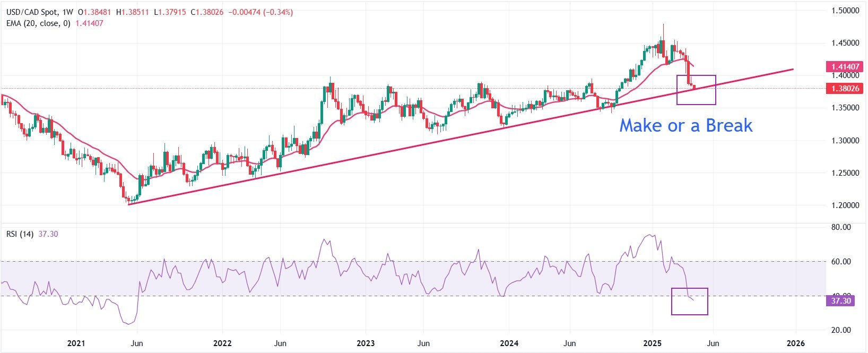Click the 20.00 RSI axis label

(841, 330)
